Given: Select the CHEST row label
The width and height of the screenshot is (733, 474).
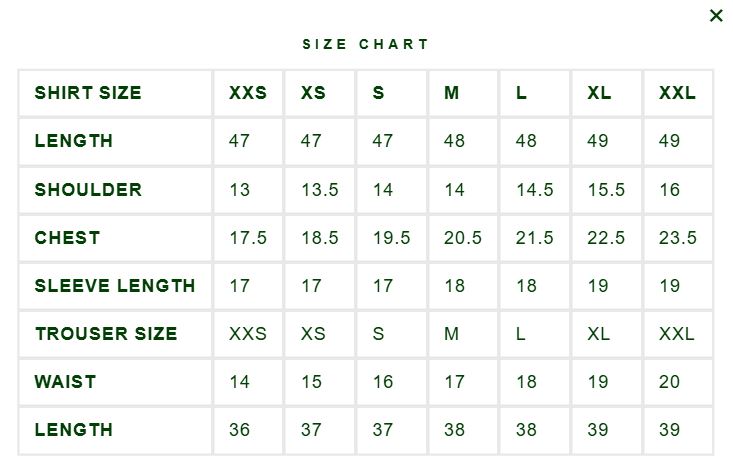Looking at the screenshot, I should [67, 238].
